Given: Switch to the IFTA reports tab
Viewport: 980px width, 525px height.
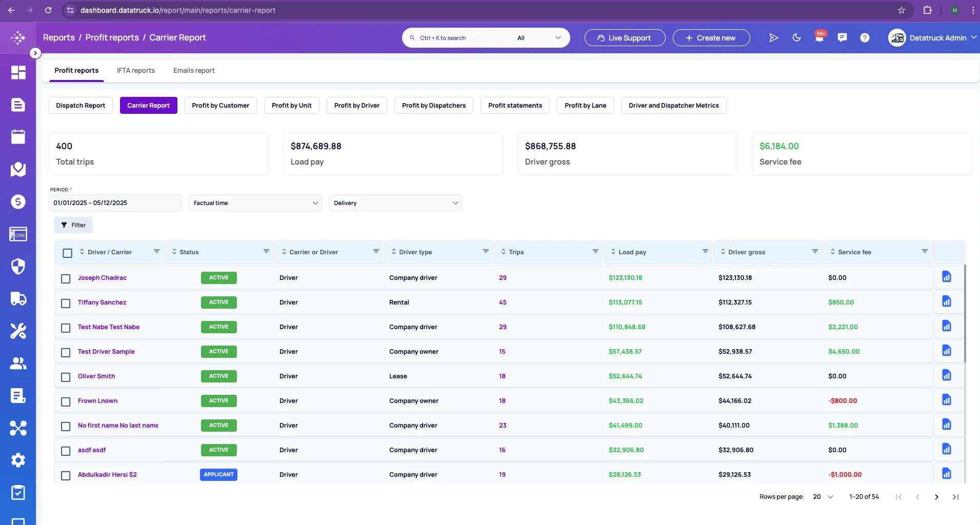Looking at the screenshot, I should (136, 70).
